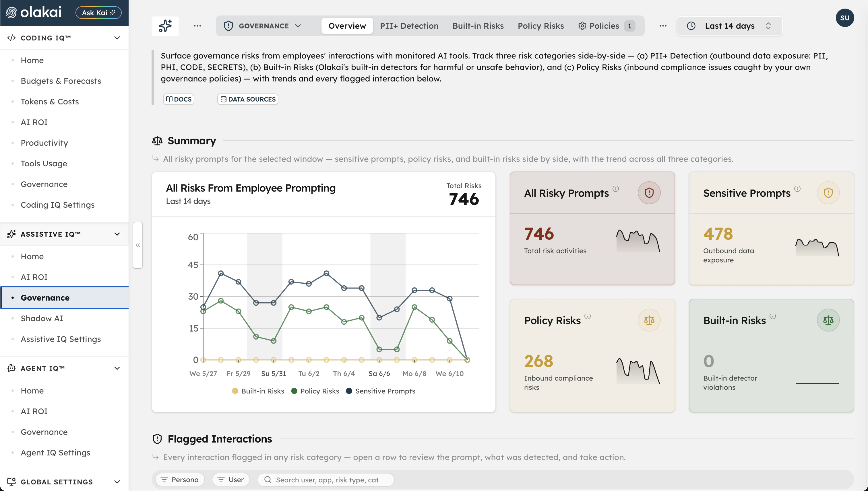
Task: Open Assistive IQ Settings
Action: (x=61, y=339)
